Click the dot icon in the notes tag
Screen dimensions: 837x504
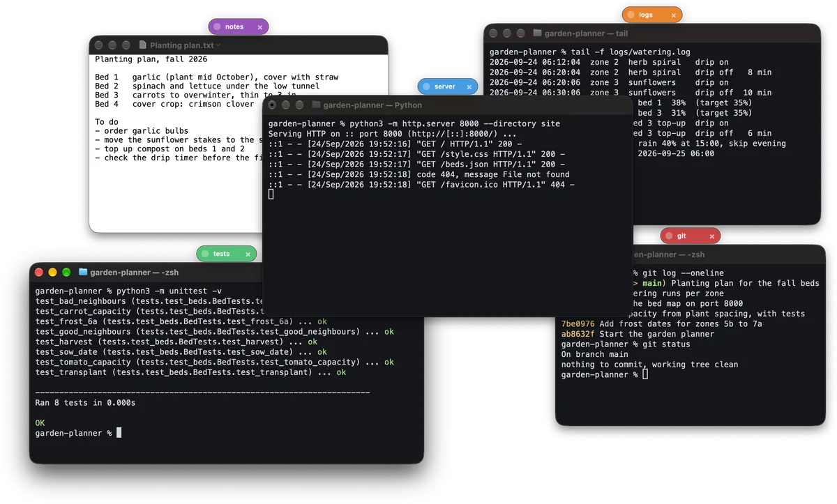coord(217,27)
